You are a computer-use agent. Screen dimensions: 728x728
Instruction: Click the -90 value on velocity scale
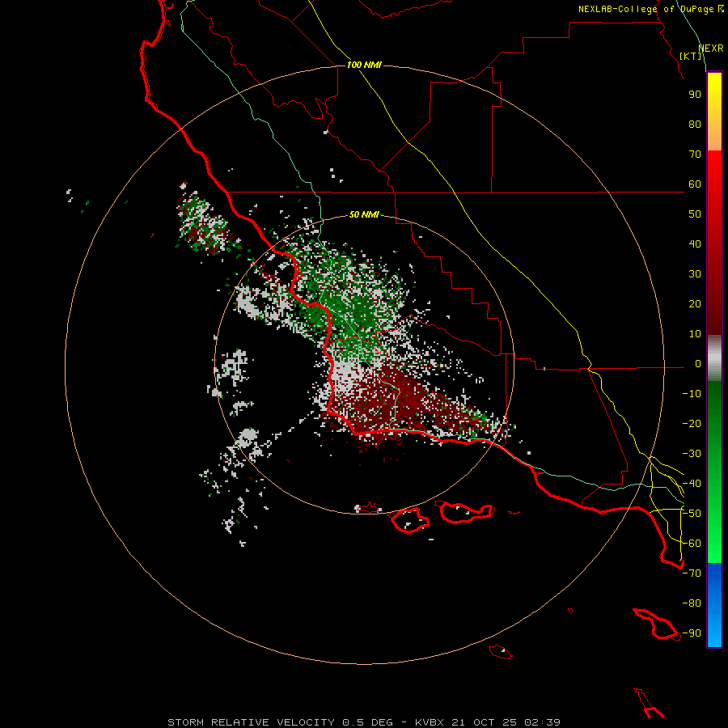692,633
